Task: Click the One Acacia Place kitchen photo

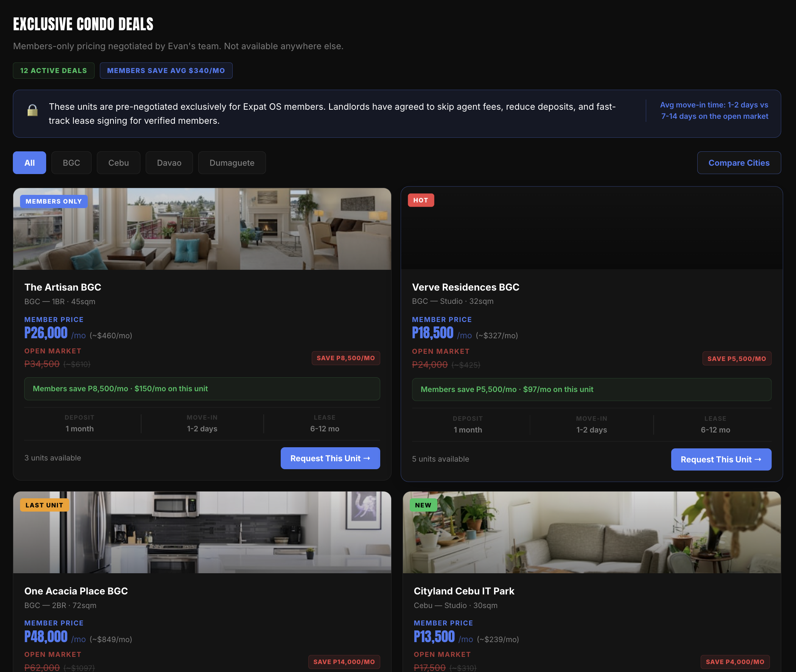Action: coord(202,532)
